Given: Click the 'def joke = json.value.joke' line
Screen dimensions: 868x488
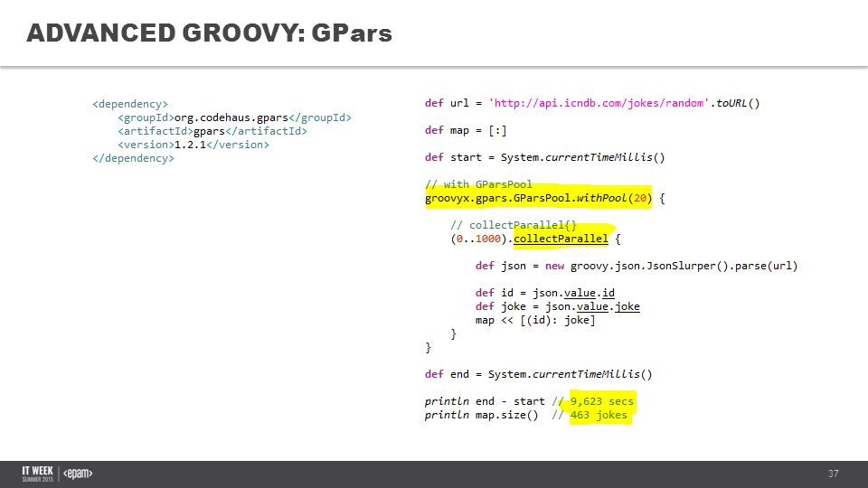Looking at the screenshot, I should pyautogui.click(x=558, y=306).
